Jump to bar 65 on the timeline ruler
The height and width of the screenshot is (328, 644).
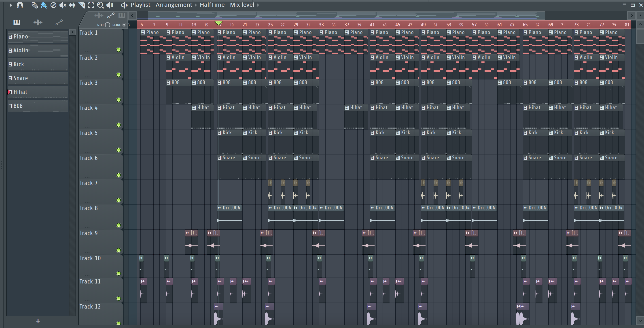point(525,25)
